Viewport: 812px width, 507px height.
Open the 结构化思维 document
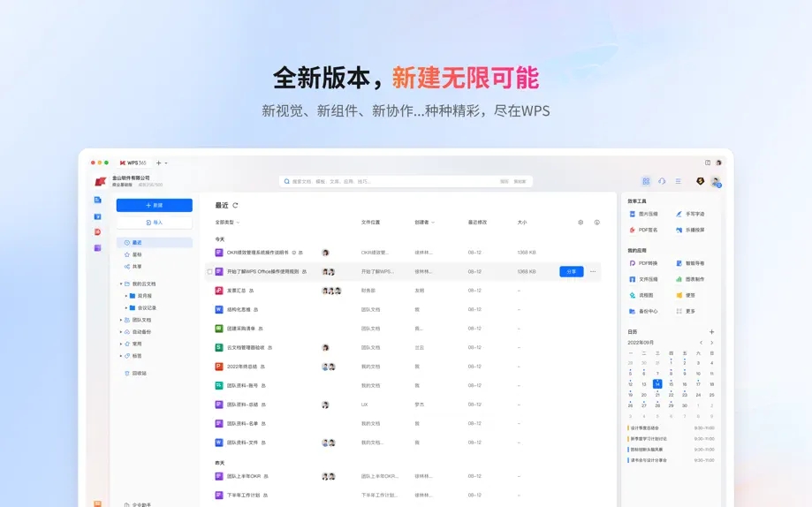pos(239,310)
